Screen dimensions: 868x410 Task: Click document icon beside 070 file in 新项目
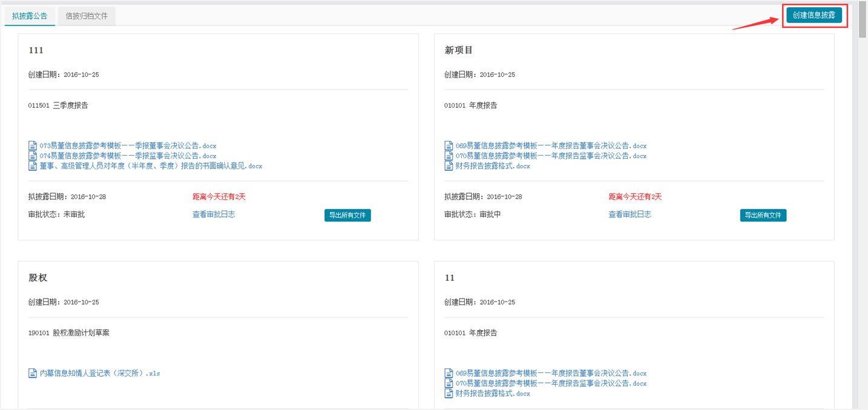click(449, 156)
